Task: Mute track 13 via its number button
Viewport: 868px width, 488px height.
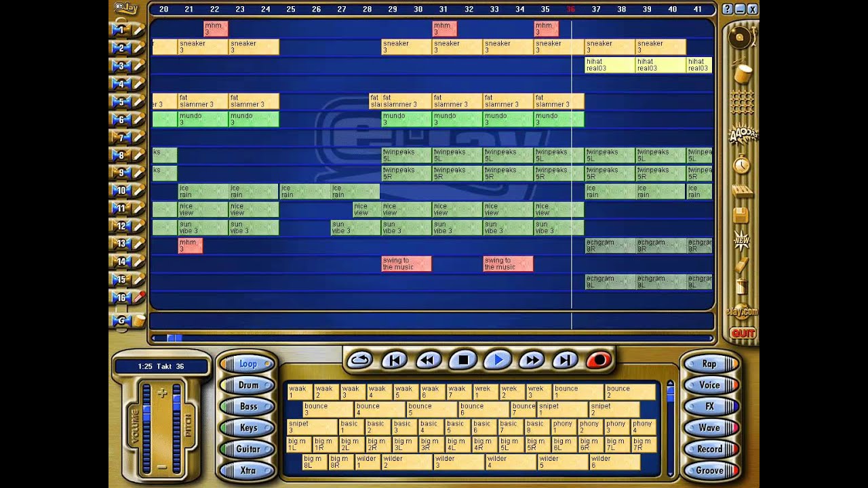Action: (x=121, y=243)
